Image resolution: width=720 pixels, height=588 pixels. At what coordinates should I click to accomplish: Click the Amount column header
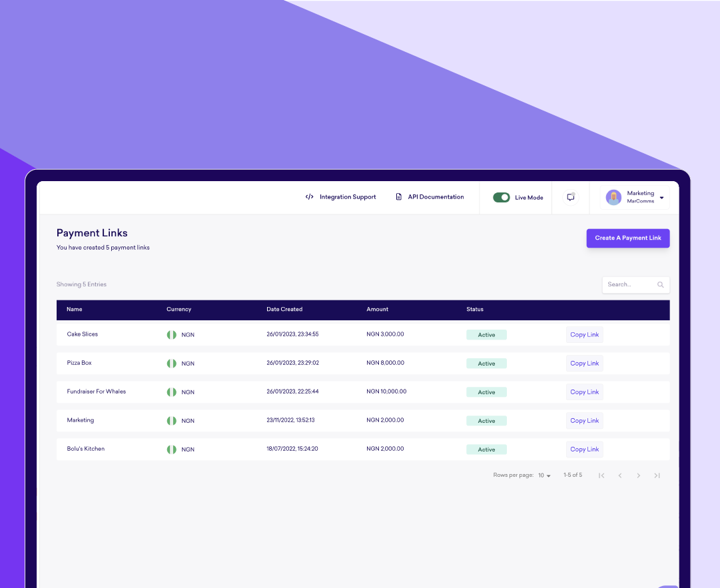[x=377, y=310]
